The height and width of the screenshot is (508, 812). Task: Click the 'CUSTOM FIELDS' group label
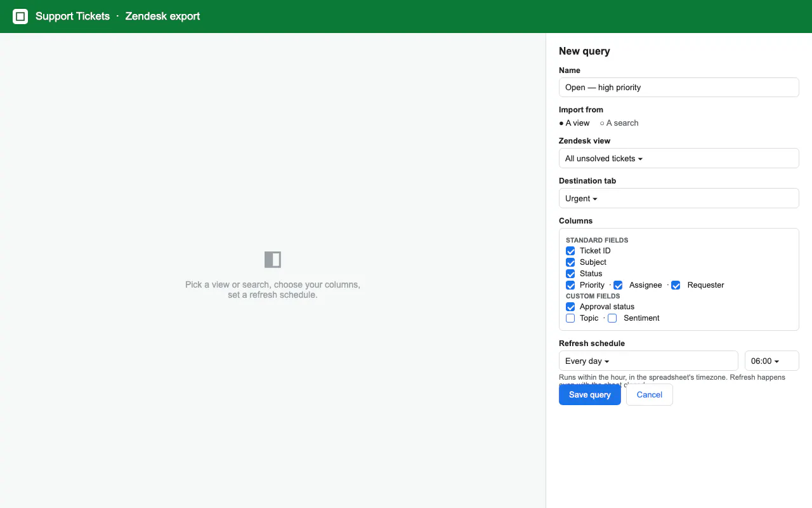click(x=593, y=296)
